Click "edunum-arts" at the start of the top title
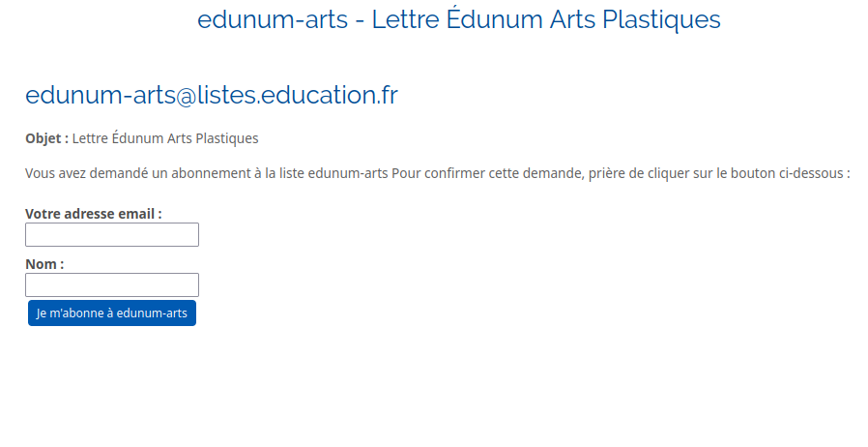Image resolution: width=868 pixels, height=447 pixels. click(273, 19)
